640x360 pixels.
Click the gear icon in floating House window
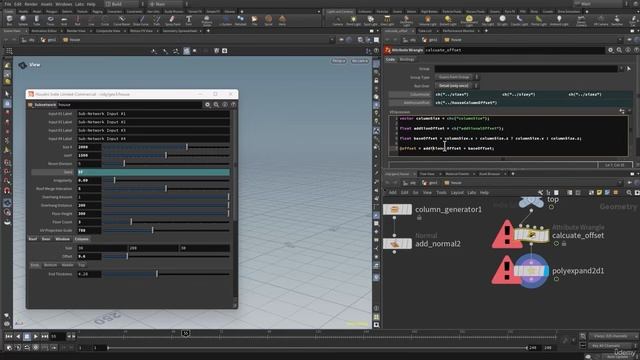coord(207,105)
